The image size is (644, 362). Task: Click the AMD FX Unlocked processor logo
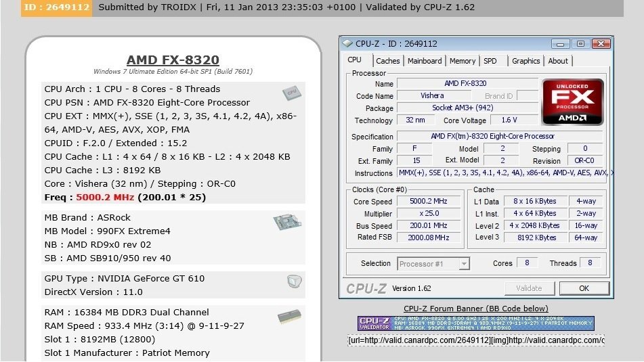(x=572, y=101)
